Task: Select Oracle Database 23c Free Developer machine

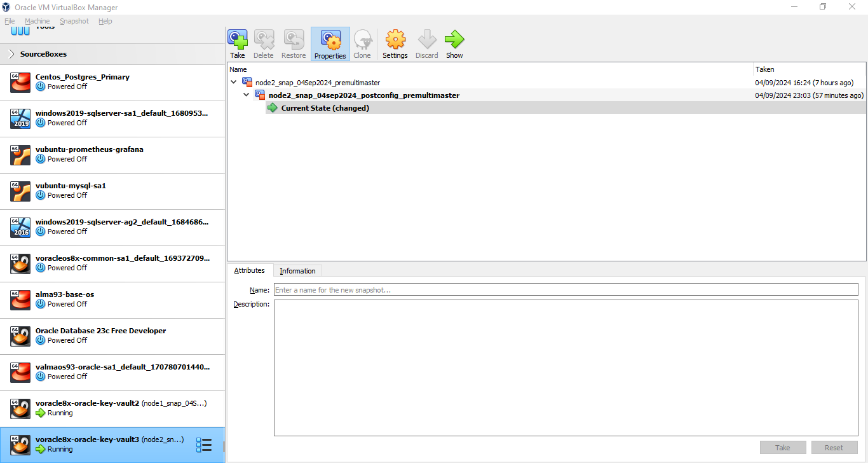Action: tap(112, 336)
